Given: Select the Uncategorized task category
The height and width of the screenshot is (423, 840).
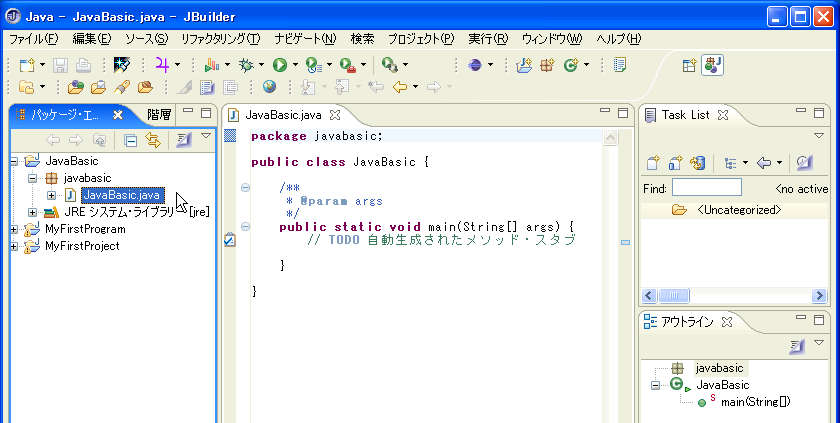Looking at the screenshot, I should pyautogui.click(x=738, y=210).
